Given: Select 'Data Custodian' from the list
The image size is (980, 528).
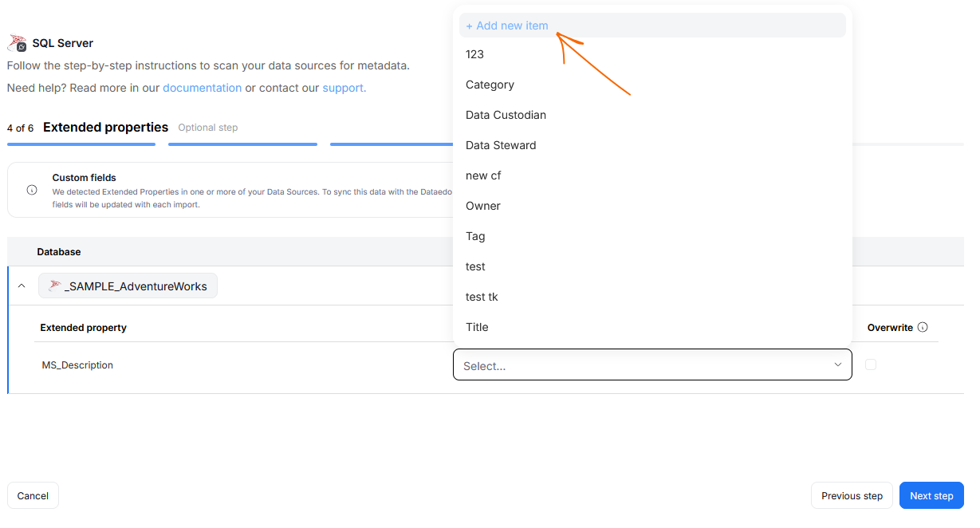Looking at the screenshot, I should 506,115.
